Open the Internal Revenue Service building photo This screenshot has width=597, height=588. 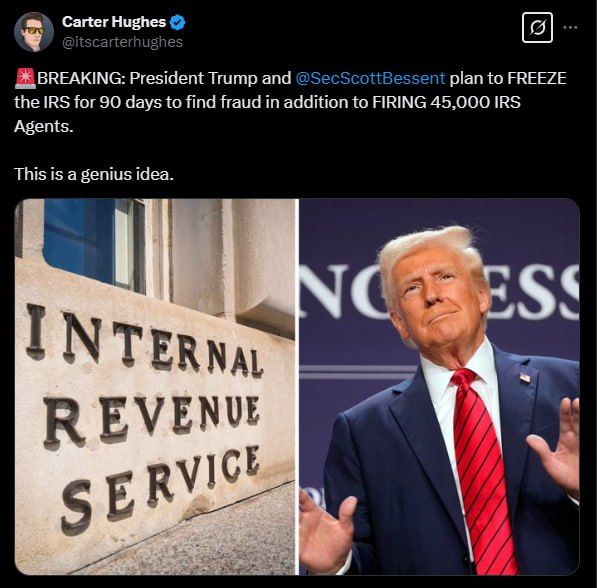coord(155,387)
